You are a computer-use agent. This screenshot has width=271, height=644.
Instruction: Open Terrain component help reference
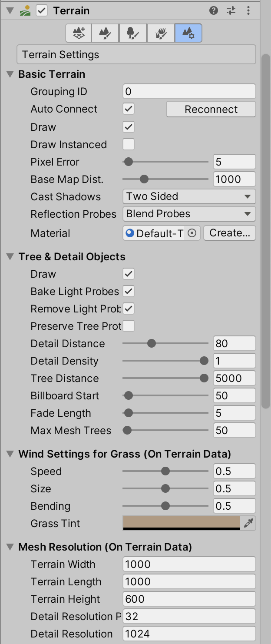click(214, 11)
